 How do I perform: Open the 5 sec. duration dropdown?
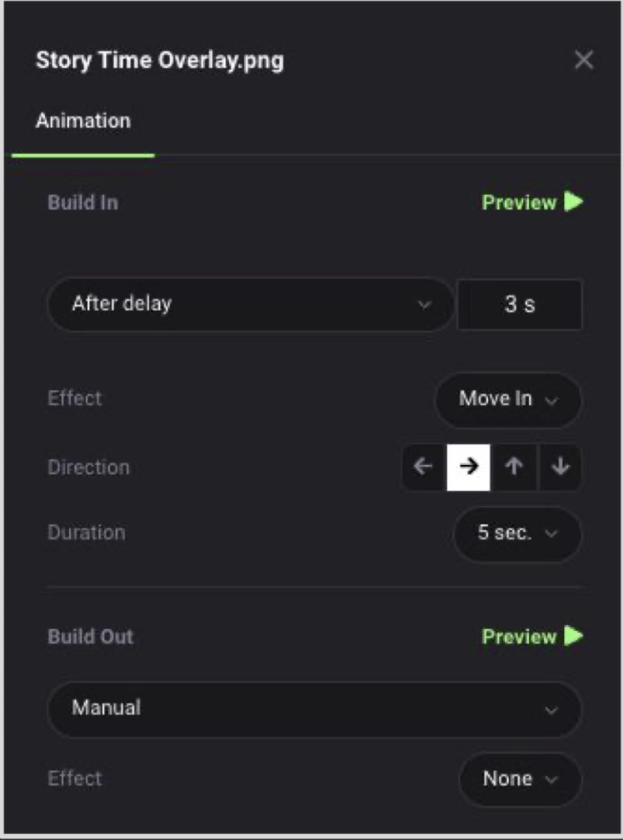[x=517, y=533]
